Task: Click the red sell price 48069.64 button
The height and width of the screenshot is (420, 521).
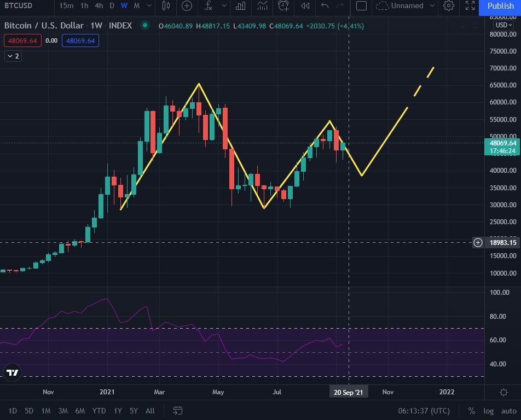Action: tap(22, 40)
